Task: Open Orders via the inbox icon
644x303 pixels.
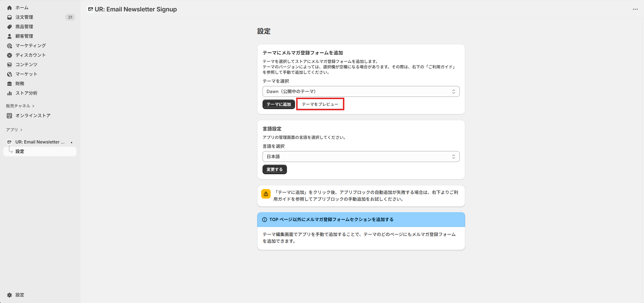Action: tap(9, 17)
